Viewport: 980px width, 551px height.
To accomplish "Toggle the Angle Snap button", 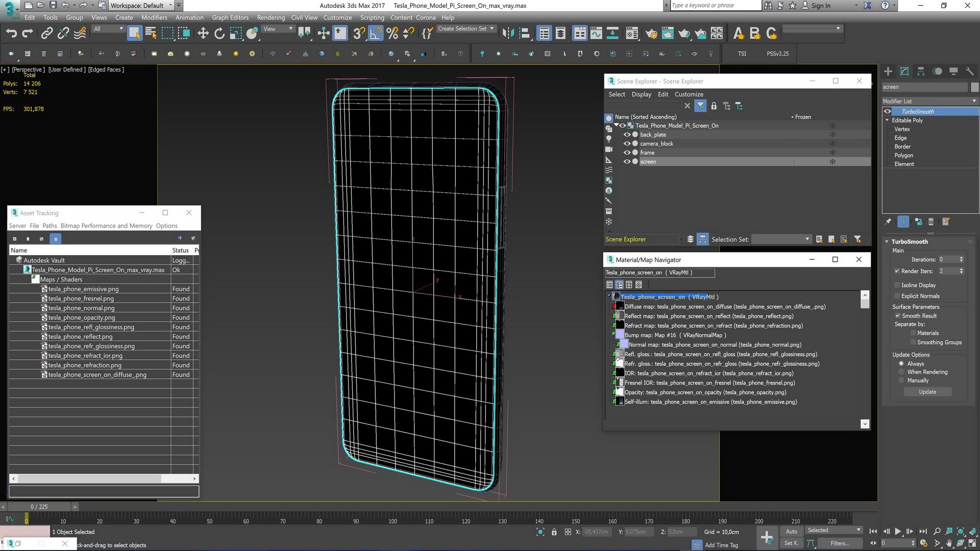I will 376,34.
